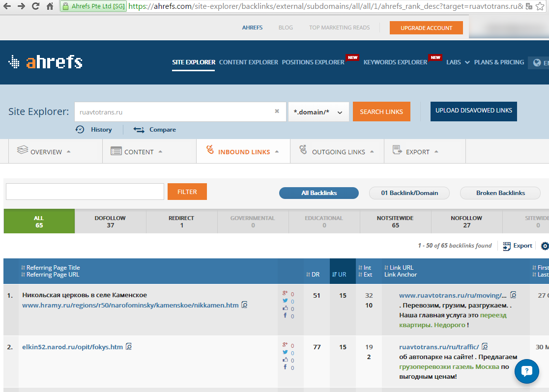Select Broken Backlinks toggle

coord(500,193)
